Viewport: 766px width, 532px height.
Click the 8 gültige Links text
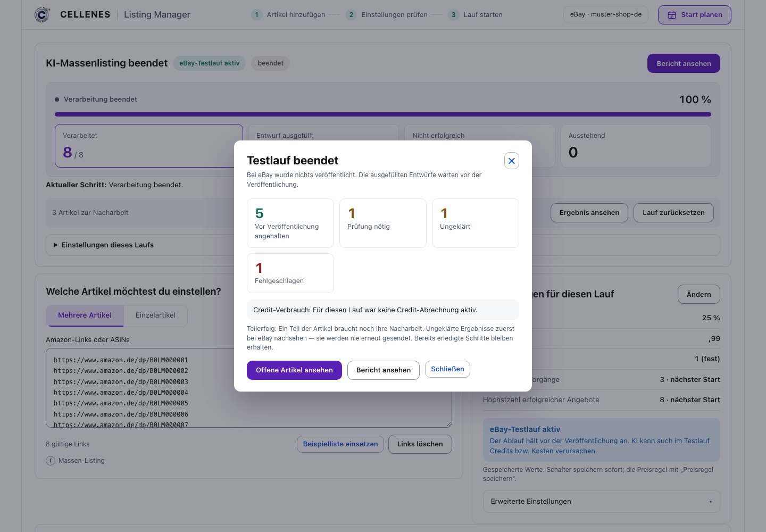click(68, 444)
